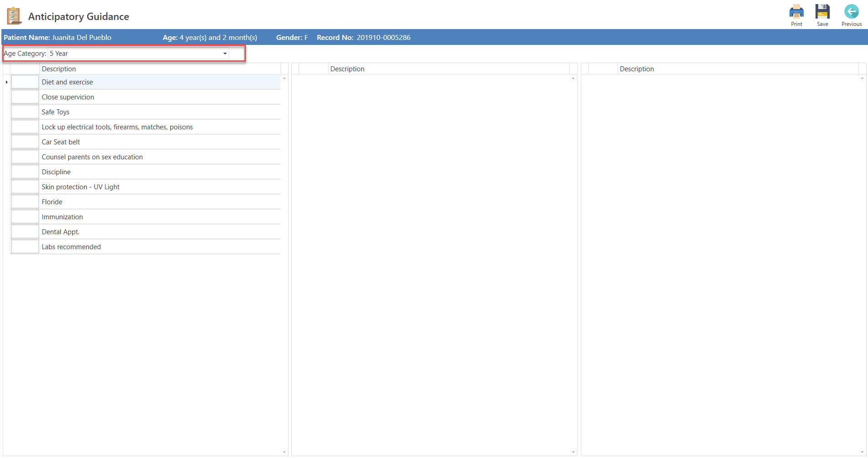The image size is (868, 458).
Task: Click the Save floppy disk icon
Action: pyautogui.click(x=822, y=12)
